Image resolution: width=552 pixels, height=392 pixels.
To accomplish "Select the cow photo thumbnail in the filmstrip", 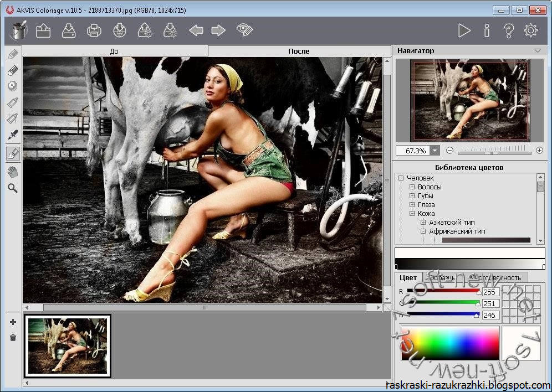I will pos(68,346).
